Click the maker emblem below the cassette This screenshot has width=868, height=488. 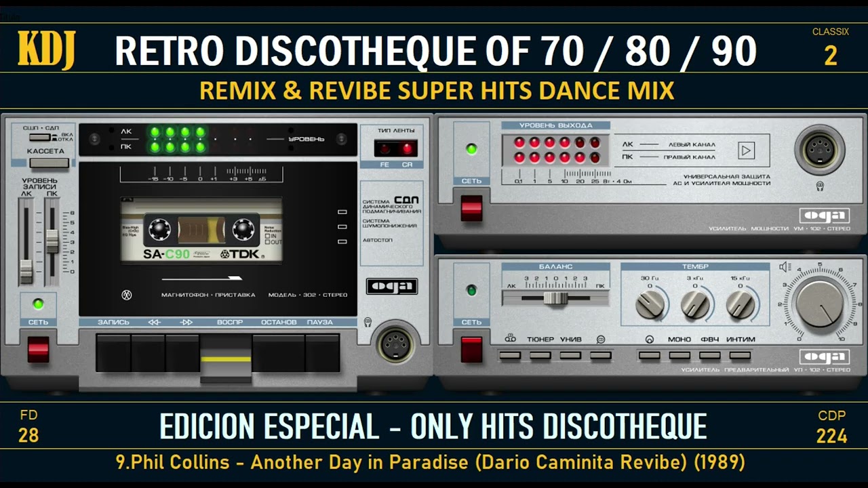[x=126, y=295]
